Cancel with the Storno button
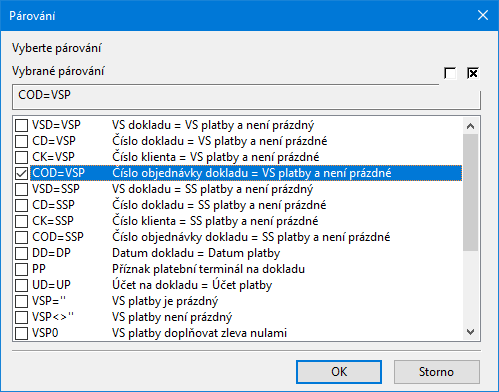Screen dimensions: 499x392 (436, 372)
